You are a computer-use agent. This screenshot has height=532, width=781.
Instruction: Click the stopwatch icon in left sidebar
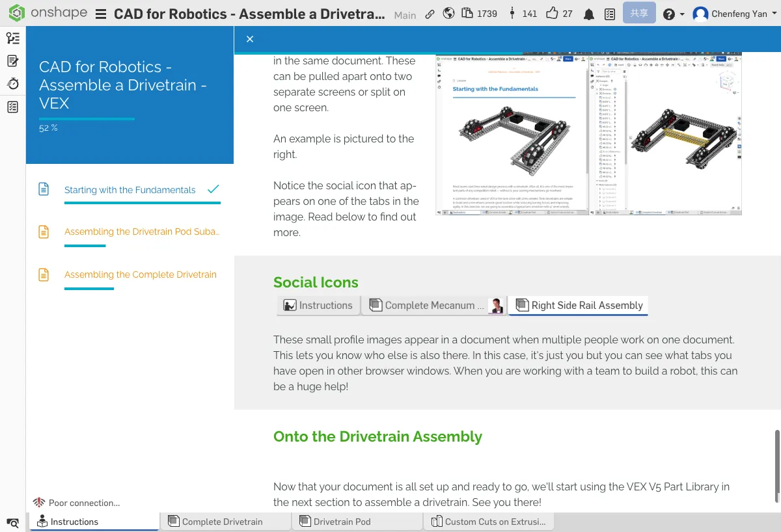click(12, 84)
